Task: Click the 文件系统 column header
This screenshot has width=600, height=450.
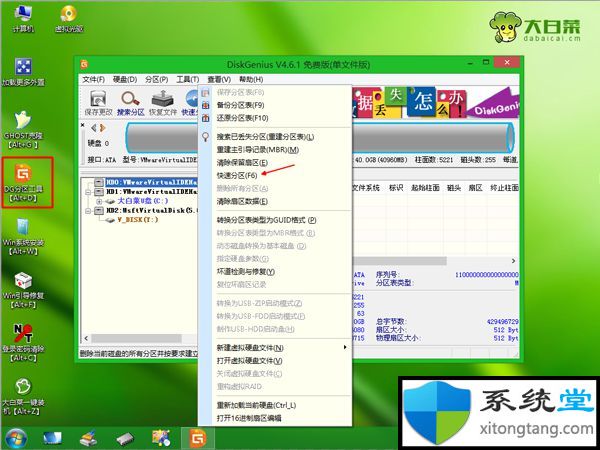Action: pos(367,188)
